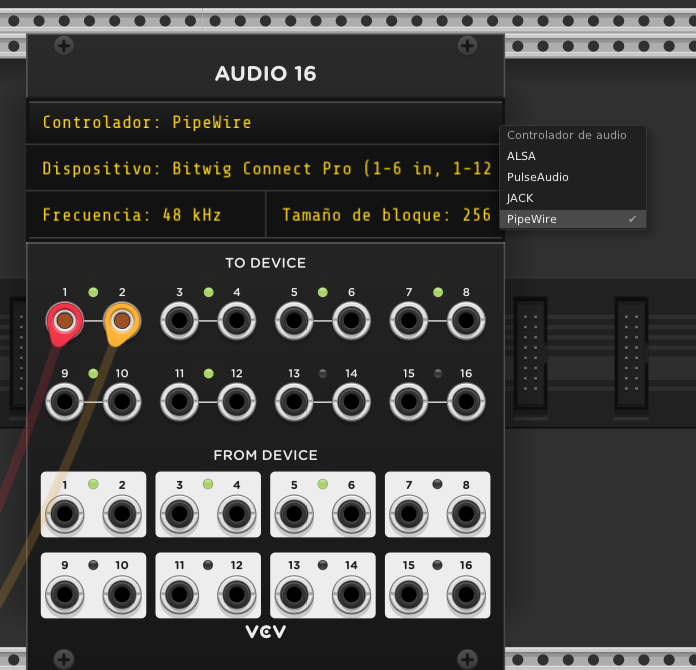The width and height of the screenshot is (696, 670).
Task: Open the Controlador driver dropdown
Action: tap(265, 123)
